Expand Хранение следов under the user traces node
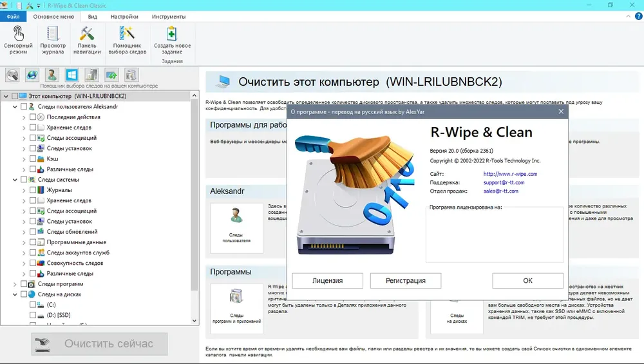644x364 pixels. pyautogui.click(x=24, y=128)
